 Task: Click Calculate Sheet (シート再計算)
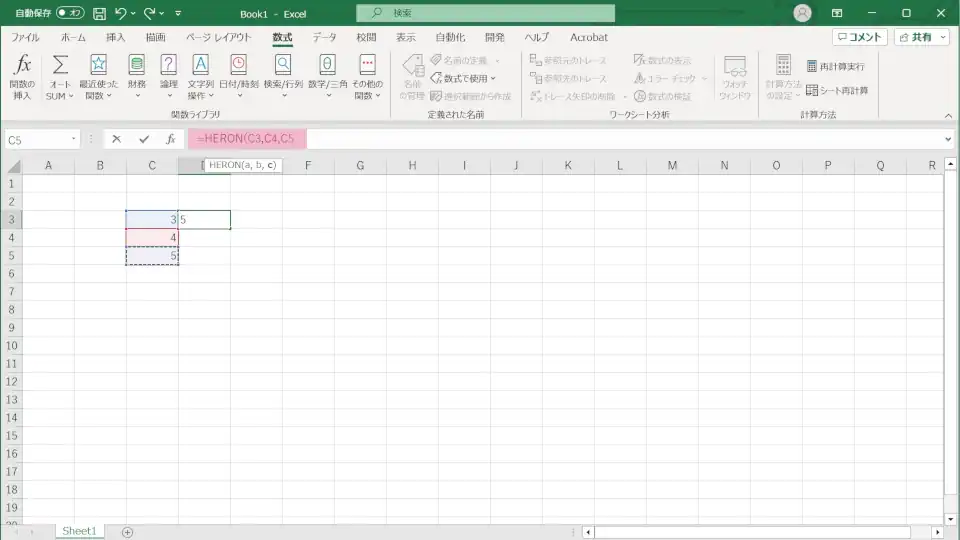pos(837,90)
